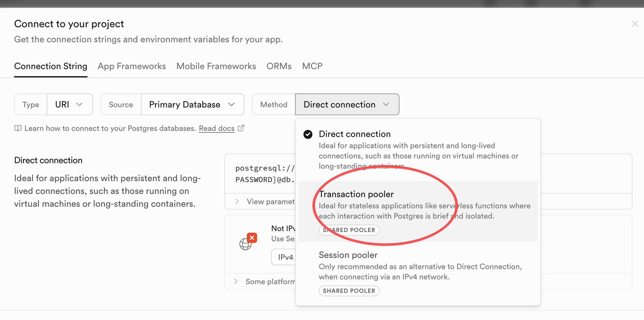The width and height of the screenshot is (644, 320).
Task: Click the external link icon after Read docs
Action: pos(241,128)
